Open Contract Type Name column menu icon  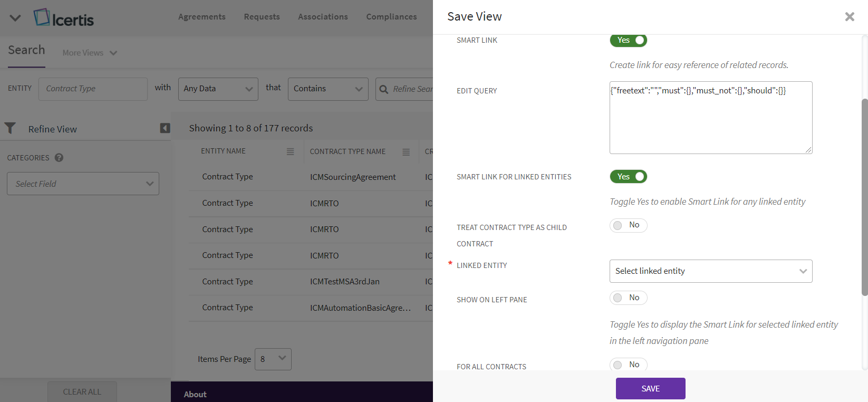[x=406, y=152]
